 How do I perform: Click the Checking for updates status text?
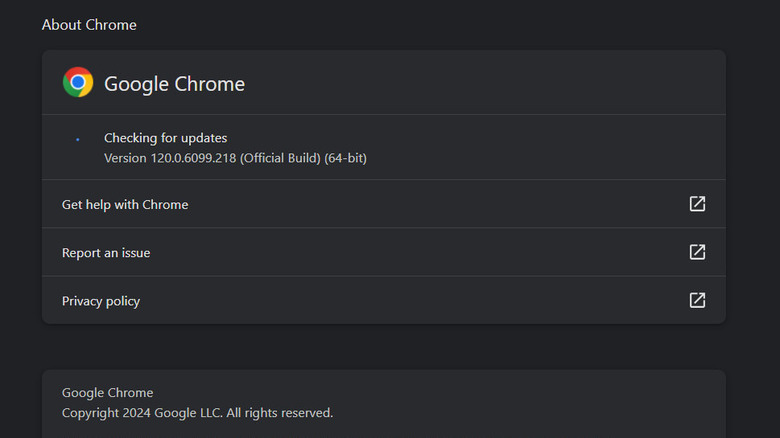165,138
